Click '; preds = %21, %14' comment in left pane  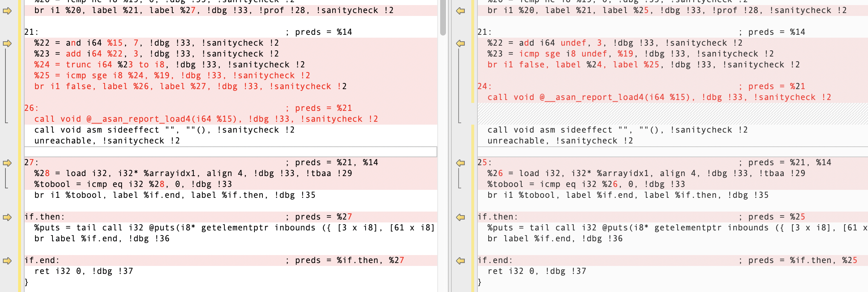pyautogui.click(x=332, y=163)
